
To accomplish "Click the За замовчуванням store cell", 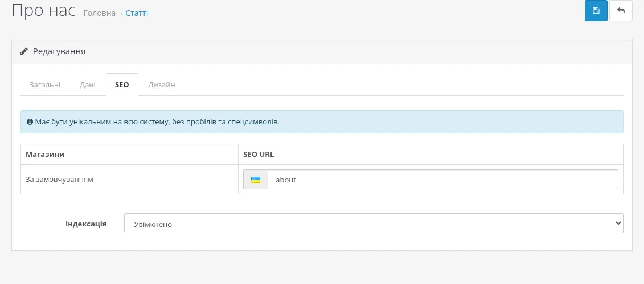I will (x=129, y=180).
